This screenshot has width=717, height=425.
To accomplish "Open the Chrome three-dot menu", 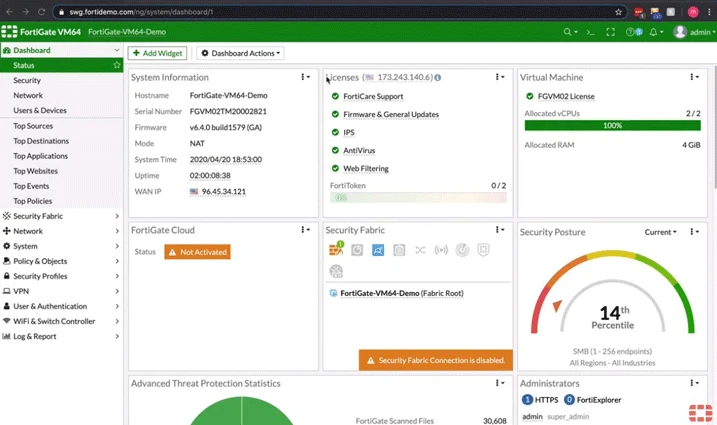I will (709, 12).
